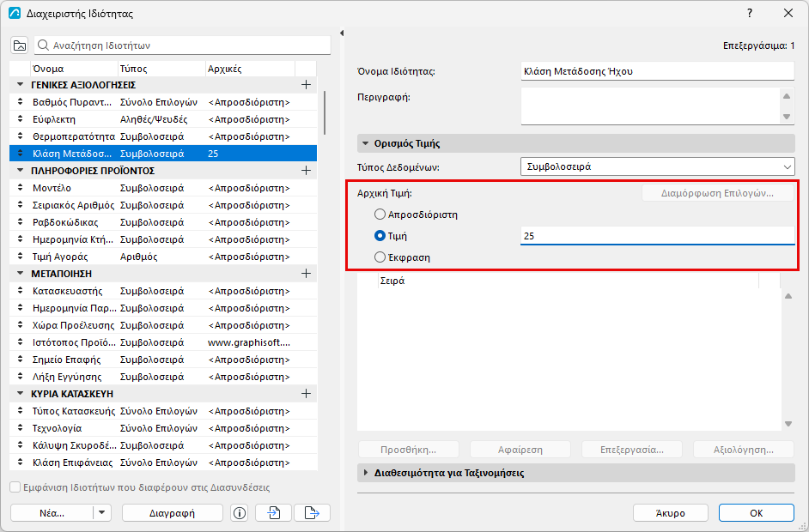Click the info icon button at bottom
Viewport: 809px width, 532px height.
pos(240,513)
